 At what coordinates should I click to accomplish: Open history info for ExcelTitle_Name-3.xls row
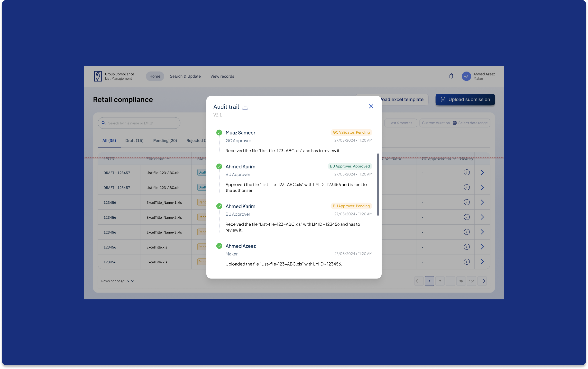pos(467,232)
